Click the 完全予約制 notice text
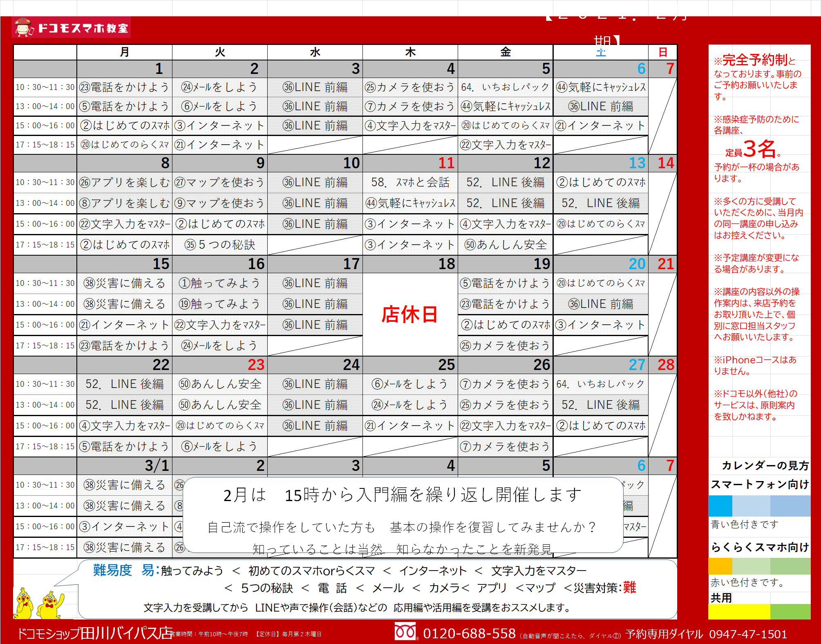 click(x=754, y=60)
